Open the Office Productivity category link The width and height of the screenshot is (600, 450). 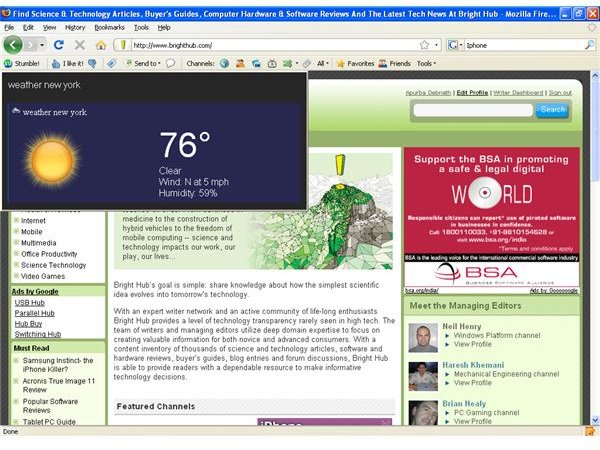pos(49,254)
